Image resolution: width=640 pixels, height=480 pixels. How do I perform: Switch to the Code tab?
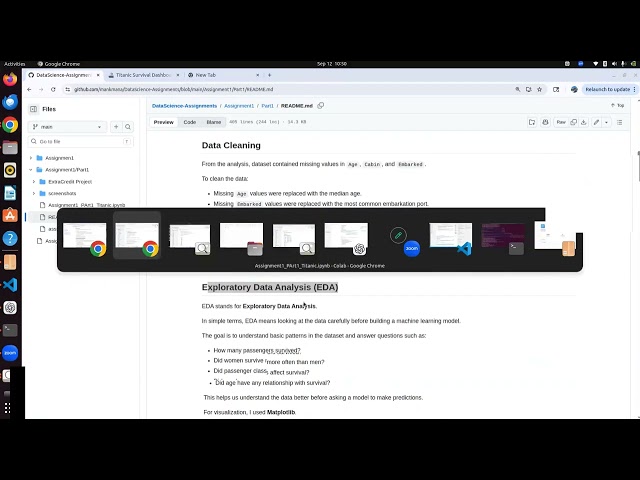tap(190, 122)
